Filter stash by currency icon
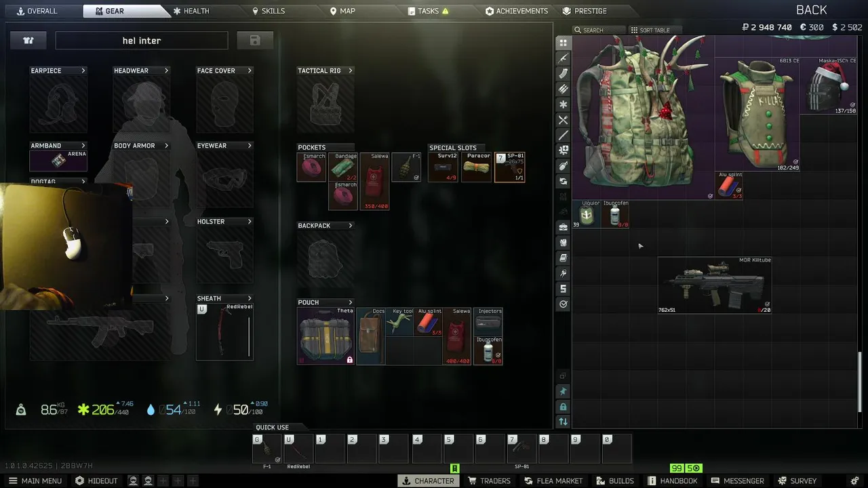868x488 pixels. 563,289
